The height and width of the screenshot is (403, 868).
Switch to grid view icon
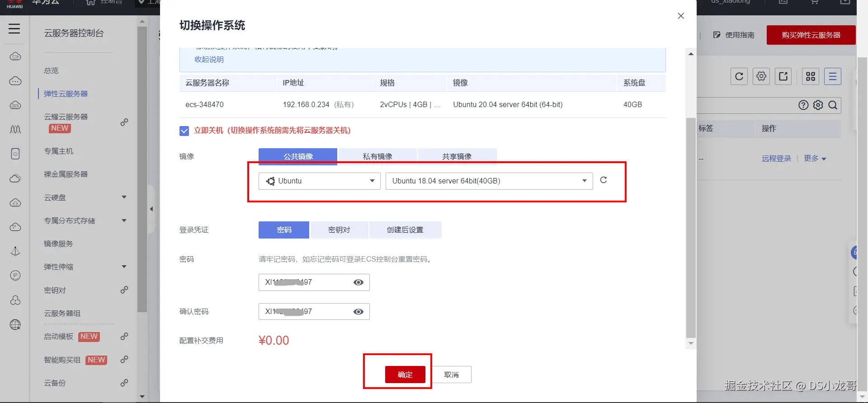click(811, 76)
